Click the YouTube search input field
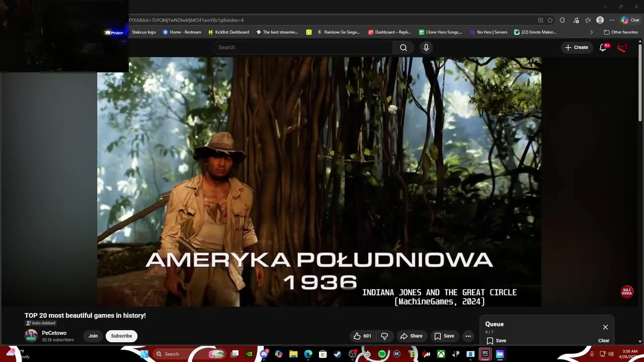The image size is (644, 362). 303,47
